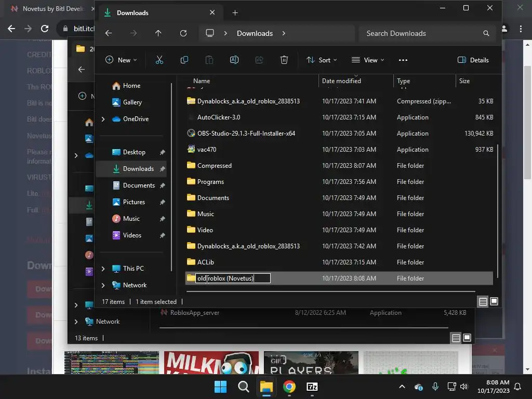Refresh the Downloads folder view
The image size is (532, 399).
[x=183, y=33]
